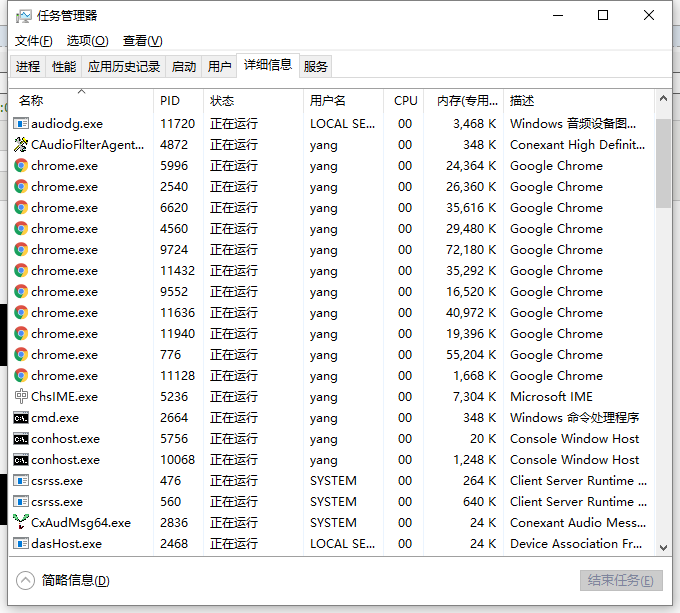Click the 结束任务(E) button
The width and height of the screenshot is (680, 613).
point(621,580)
